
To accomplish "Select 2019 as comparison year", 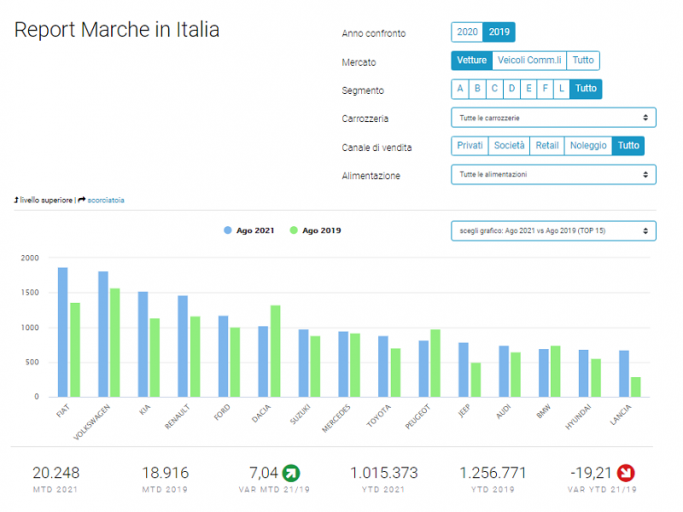I will (499, 32).
